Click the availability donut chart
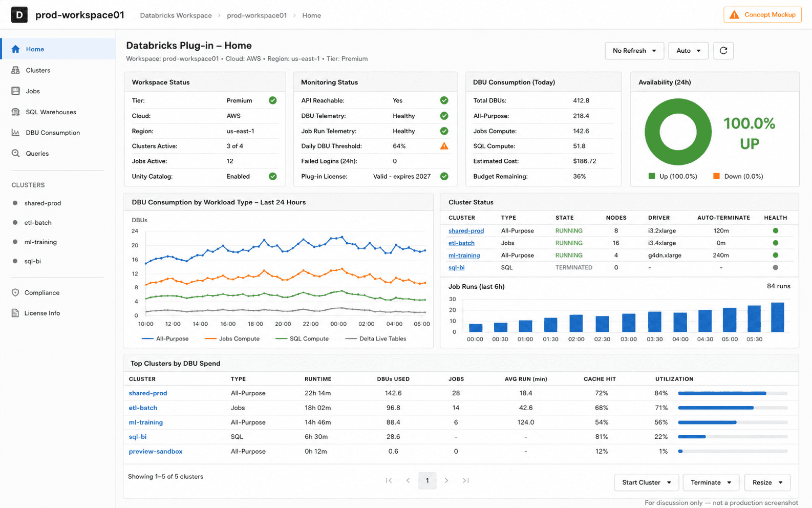Image resolution: width=812 pixels, height=508 pixels. [x=678, y=132]
